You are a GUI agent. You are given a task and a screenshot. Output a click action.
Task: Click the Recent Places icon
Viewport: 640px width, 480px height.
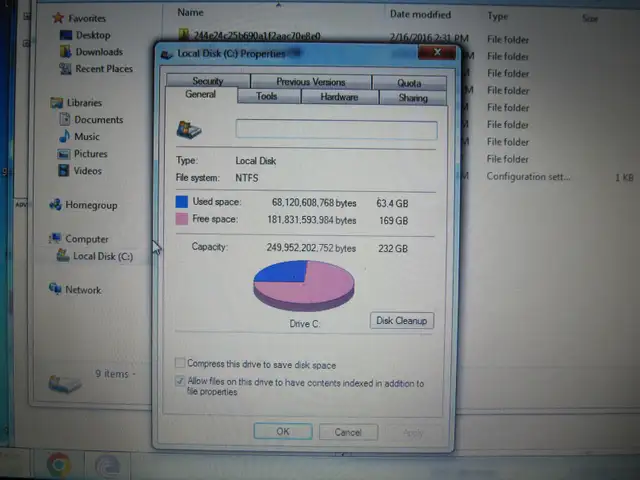65,69
